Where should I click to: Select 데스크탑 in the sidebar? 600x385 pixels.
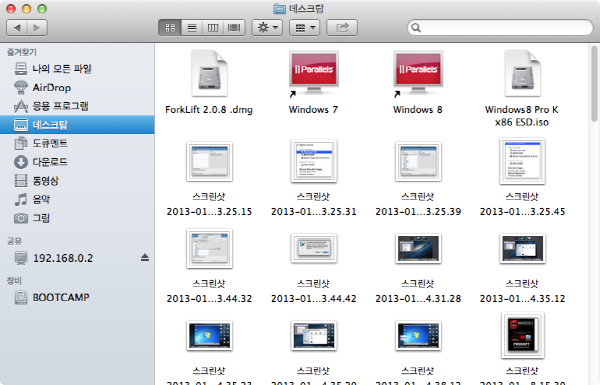[x=77, y=125]
